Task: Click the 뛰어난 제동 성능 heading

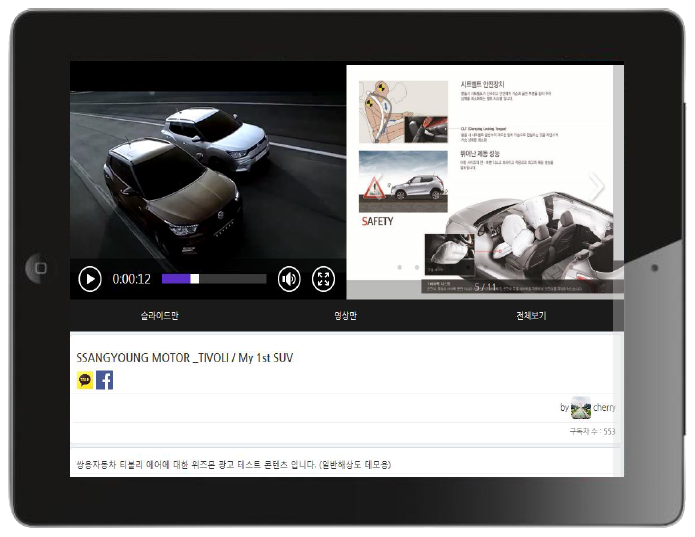Action: [x=480, y=154]
